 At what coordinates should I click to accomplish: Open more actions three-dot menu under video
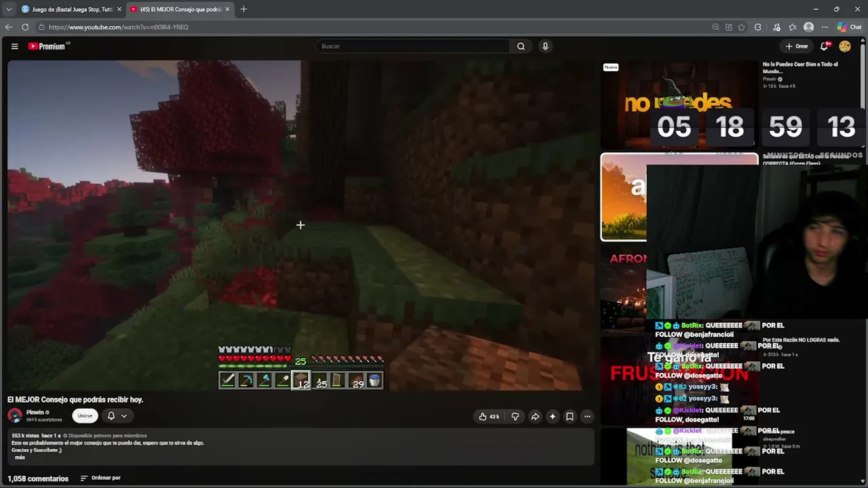[x=587, y=416]
